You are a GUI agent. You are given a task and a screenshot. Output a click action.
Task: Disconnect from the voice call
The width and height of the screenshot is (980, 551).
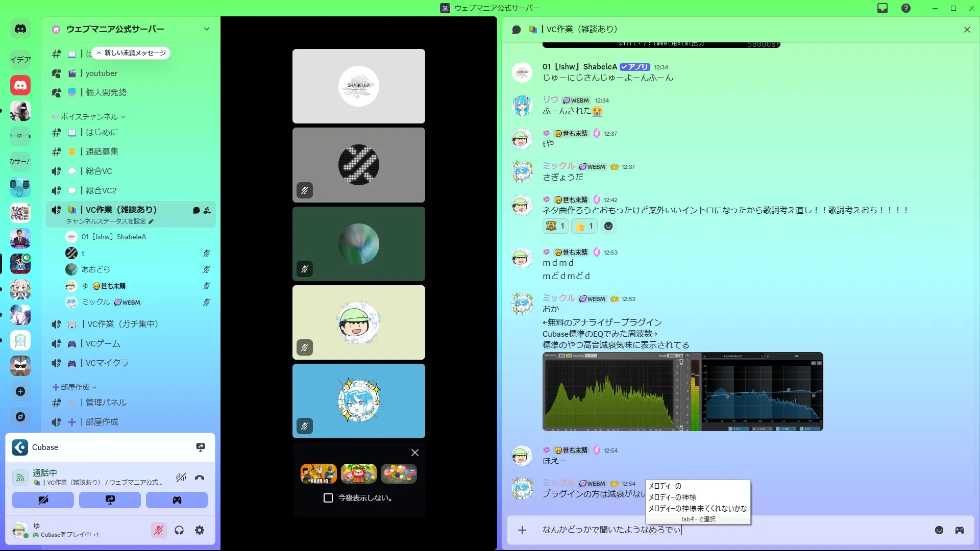click(200, 478)
